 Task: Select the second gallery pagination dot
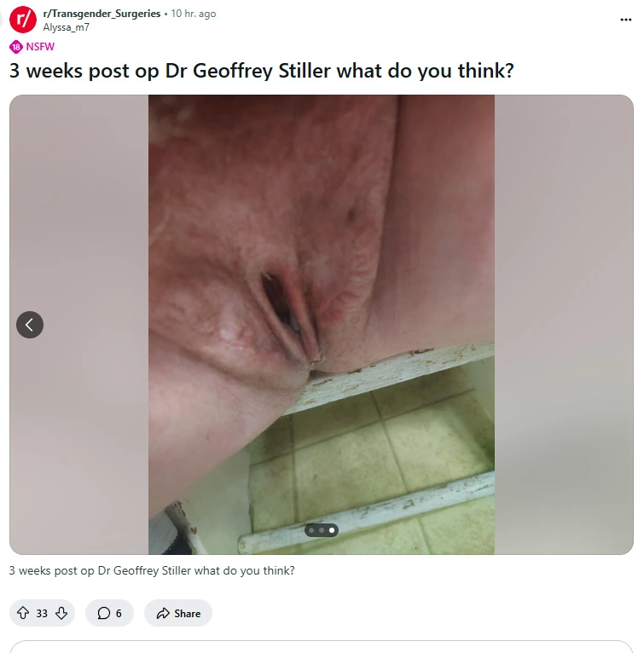point(322,530)
